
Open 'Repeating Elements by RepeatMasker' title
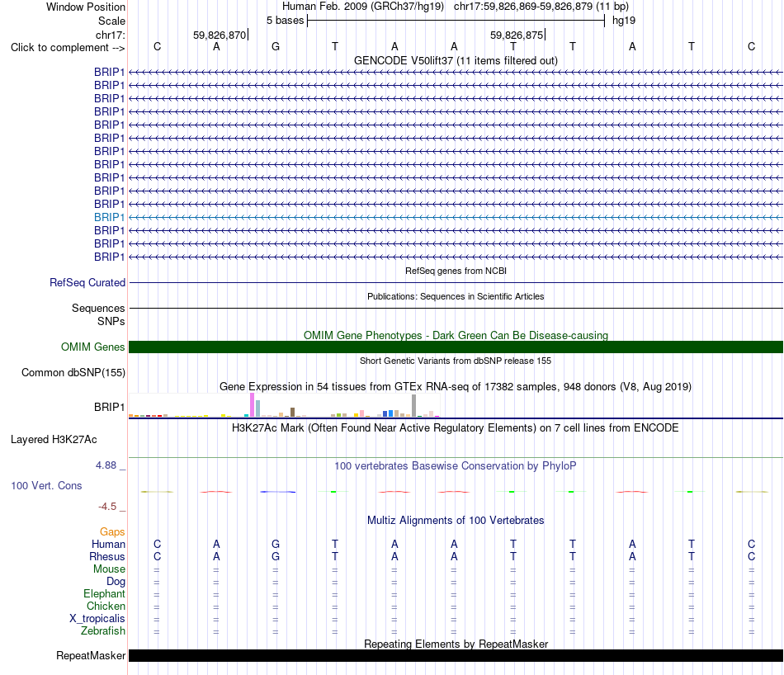[x=456, y=644]
